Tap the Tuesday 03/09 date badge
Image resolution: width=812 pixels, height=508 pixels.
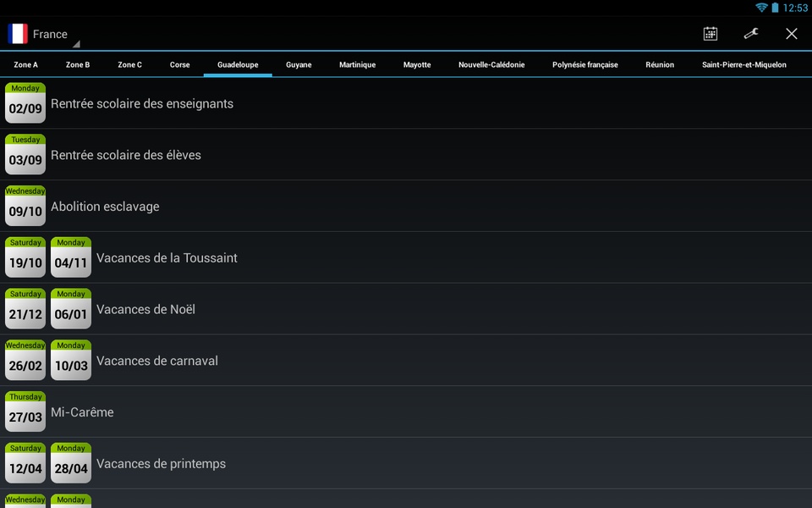[x=25, y=154]
